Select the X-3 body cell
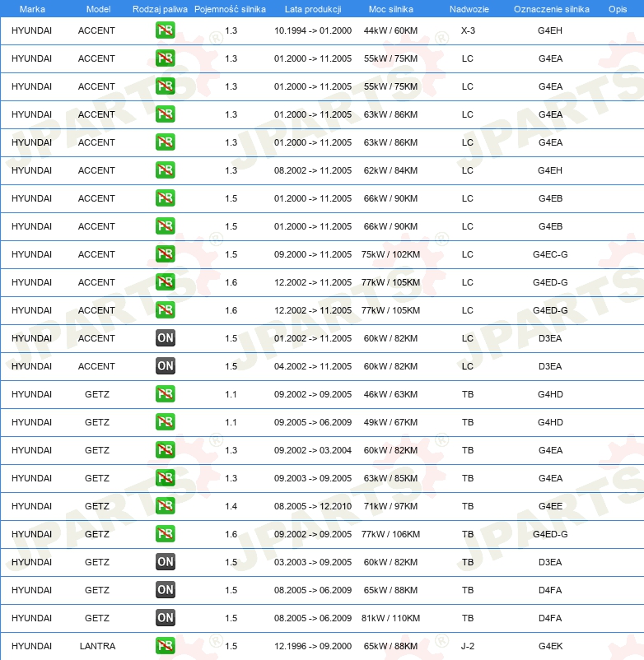This screenshot has height=660, width=644. [x=468, y=30]
